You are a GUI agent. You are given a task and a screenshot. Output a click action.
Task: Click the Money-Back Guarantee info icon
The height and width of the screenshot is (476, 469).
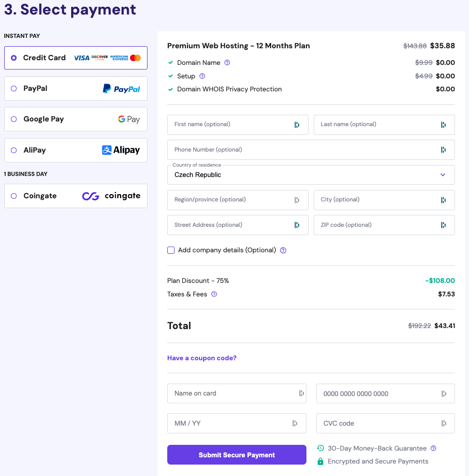[434, 448]
